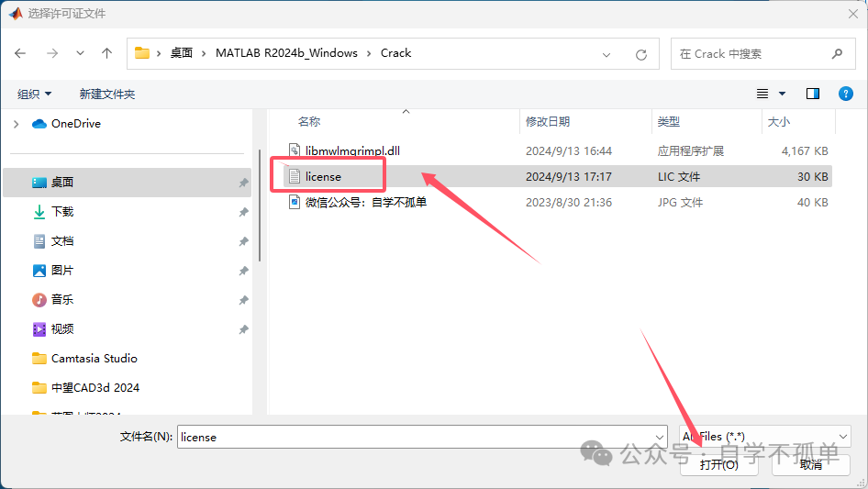Go forward to next folder
This screenshot has height=489, width=868.
(52, 53)
